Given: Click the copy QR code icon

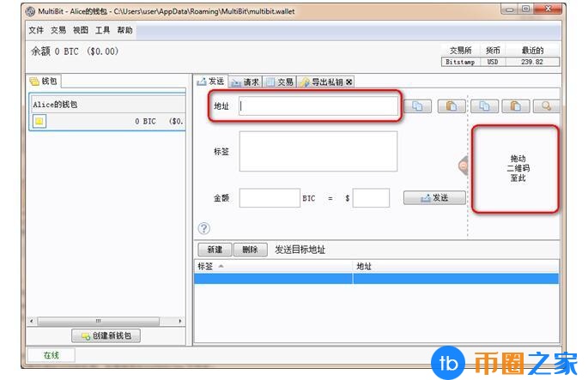Looking at the screenshot, I should click(484, 106).
